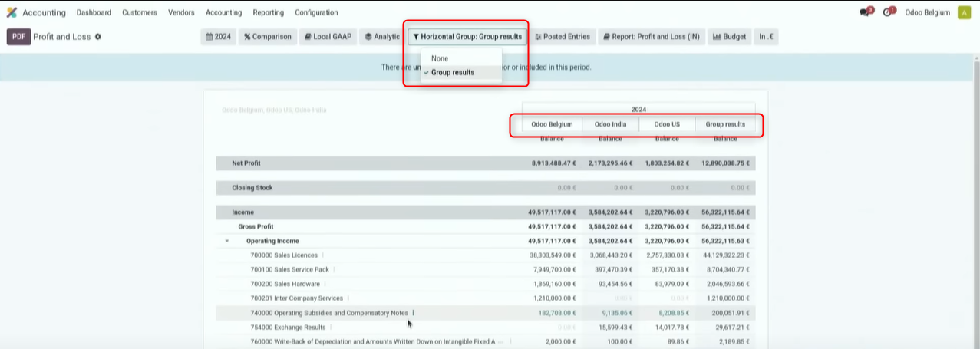Viewport: 980px width, 349px height.
Task: Open the Reporting menu
Action: click(268, 12)
